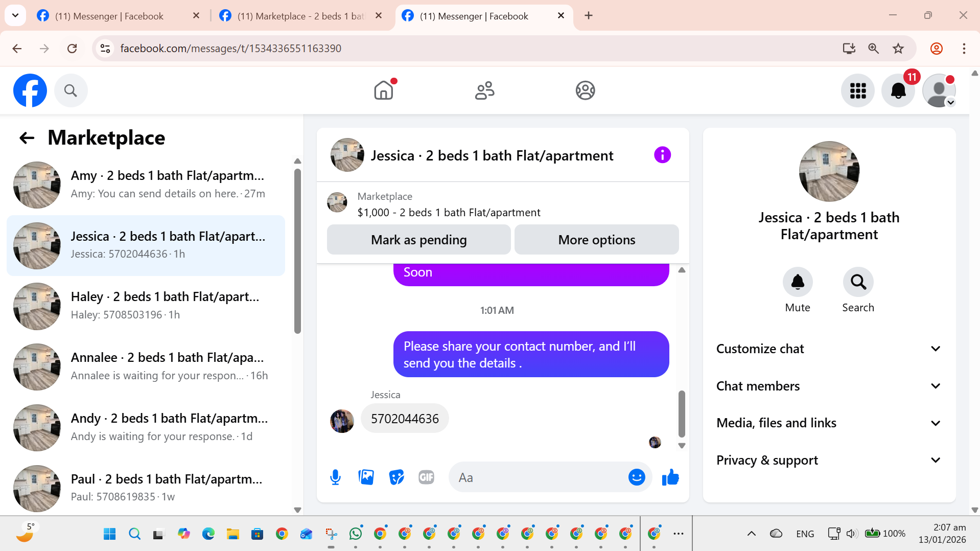The height and width of the screenshot is (551, 980).
Task: Open the $1,000 - 2 beds listing link
Action: click(449, 213)
